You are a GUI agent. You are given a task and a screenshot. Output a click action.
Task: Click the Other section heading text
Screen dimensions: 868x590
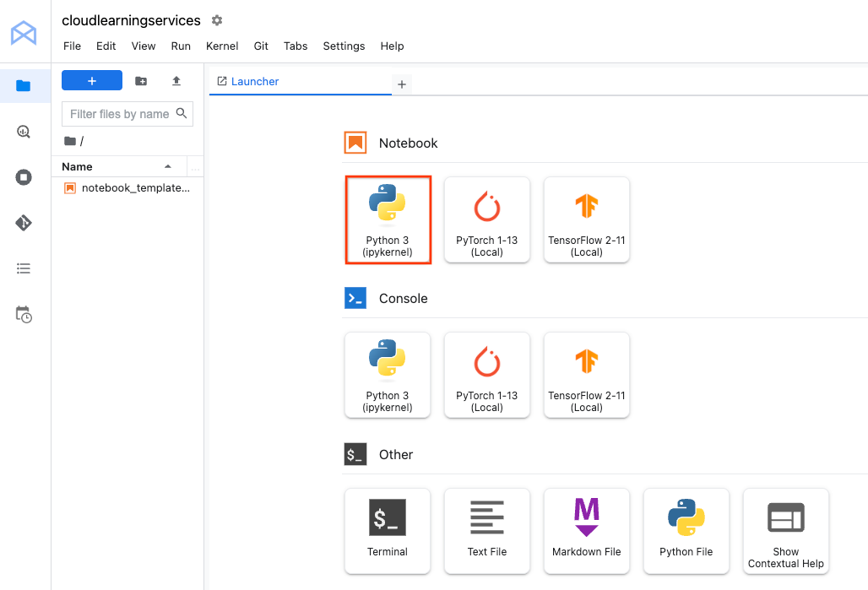click(x=396, y=455)
